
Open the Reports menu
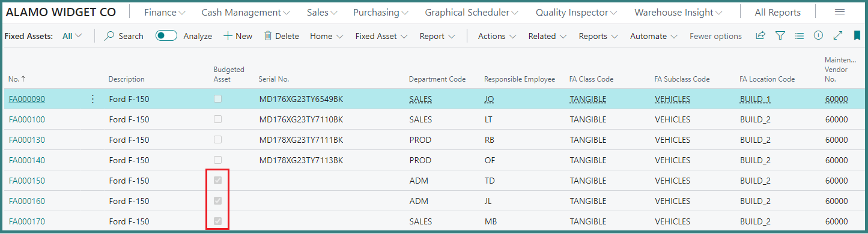[x=598, y=36]
